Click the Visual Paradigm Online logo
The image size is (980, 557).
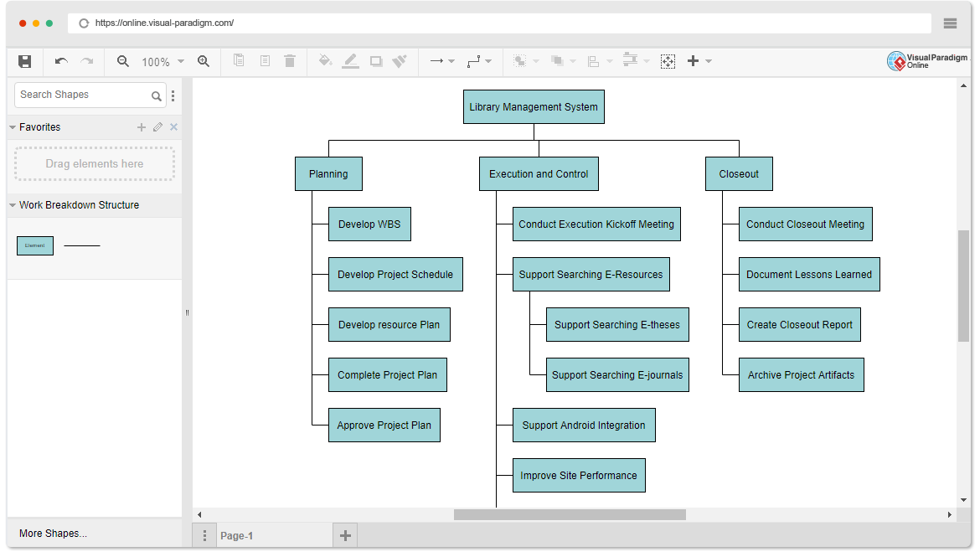[x=927, y=60]
